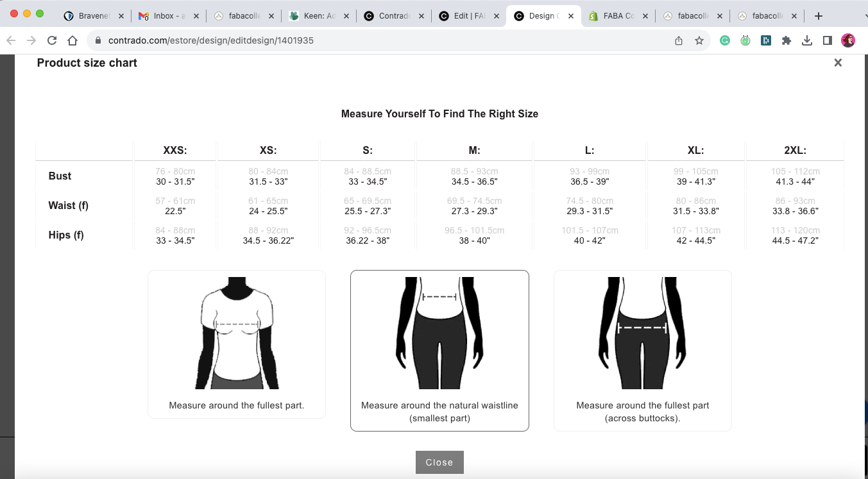The image size is (868, 479).
Task: Toggle the browser side panel
Action: click(828, 40)
